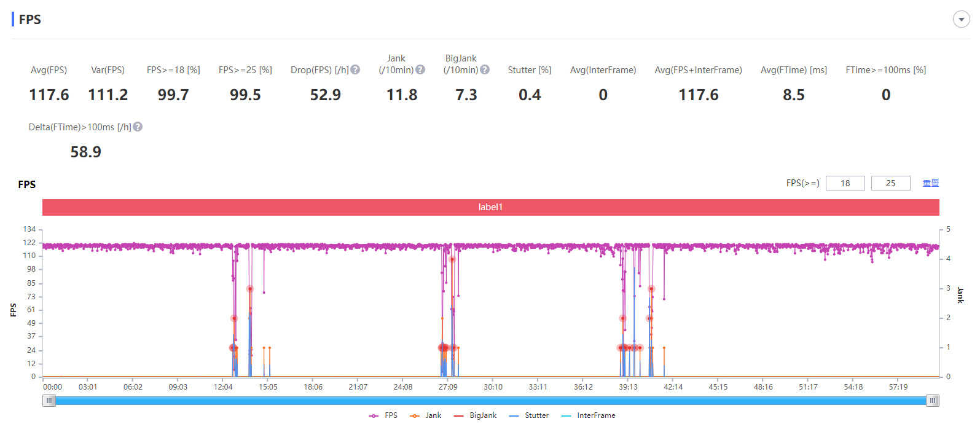Click the FPS>=25 [%] value 99.5
This screenshot has height=424, width=980.
tap(245, 95)
